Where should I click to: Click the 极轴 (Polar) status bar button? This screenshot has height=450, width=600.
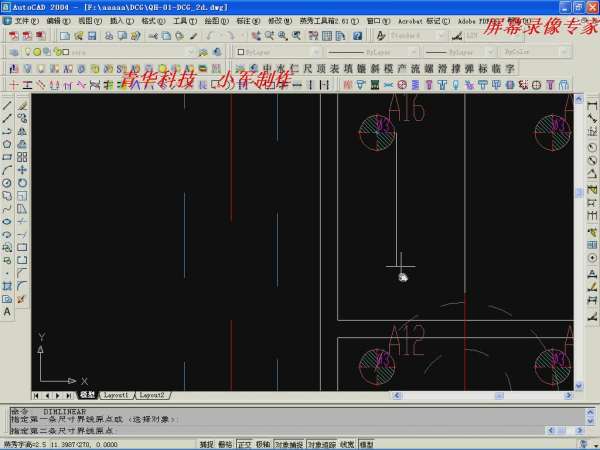262,444
